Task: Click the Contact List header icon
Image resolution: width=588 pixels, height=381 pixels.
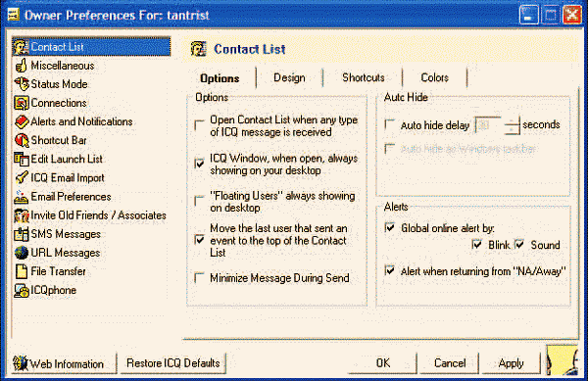Action: click(x=198, y=49)
